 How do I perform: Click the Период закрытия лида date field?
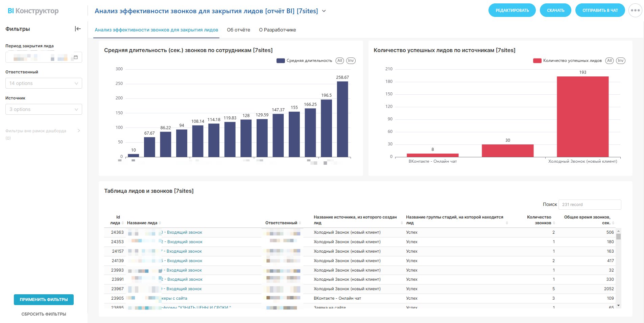tap(44, 57)
